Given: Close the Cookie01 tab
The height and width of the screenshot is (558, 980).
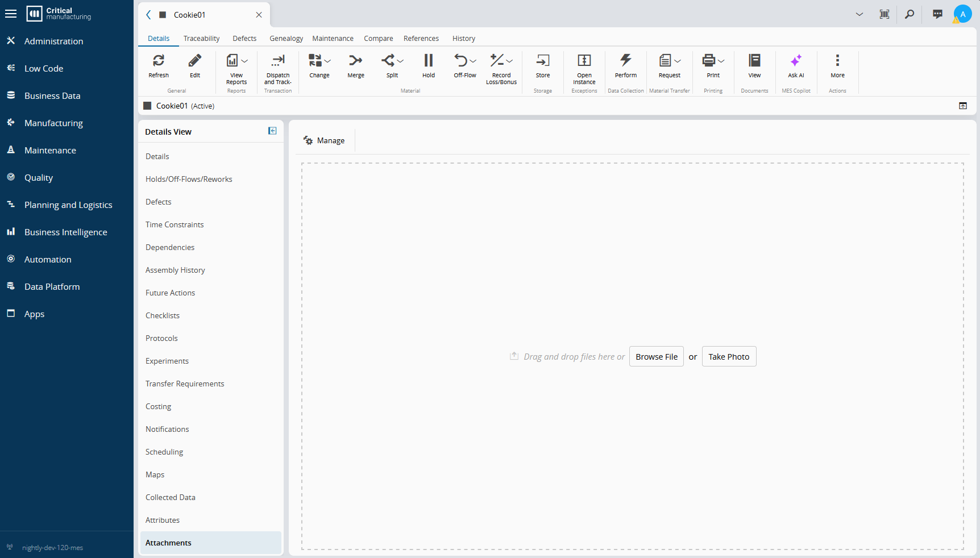Looking at the screenshot, I should coord(259,15).
